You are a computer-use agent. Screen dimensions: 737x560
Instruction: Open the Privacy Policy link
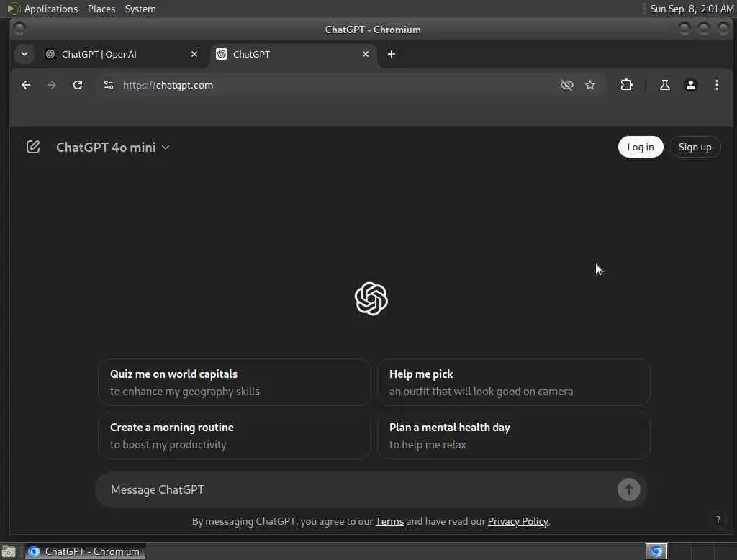point(517,521)
